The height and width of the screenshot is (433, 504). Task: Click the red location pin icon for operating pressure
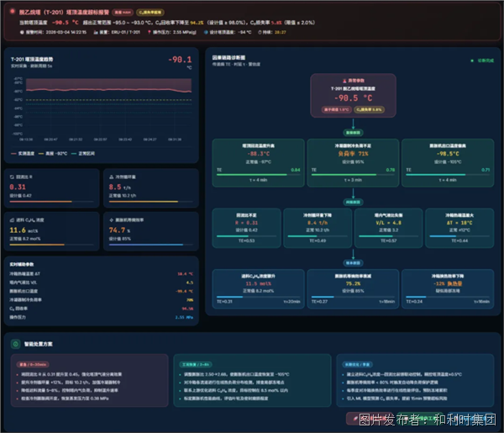pyautogui.click(x=150, y=32)
